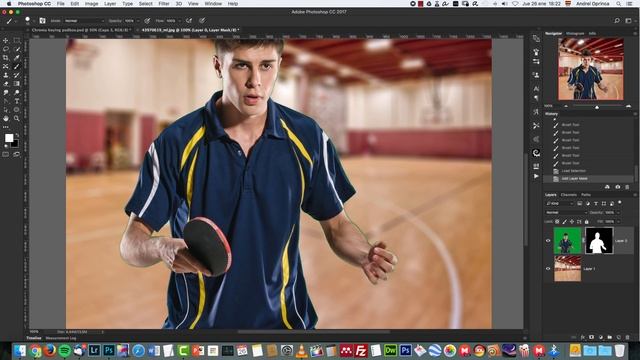Select the Crop tool
640x360 pixels.
pos(6,58)
